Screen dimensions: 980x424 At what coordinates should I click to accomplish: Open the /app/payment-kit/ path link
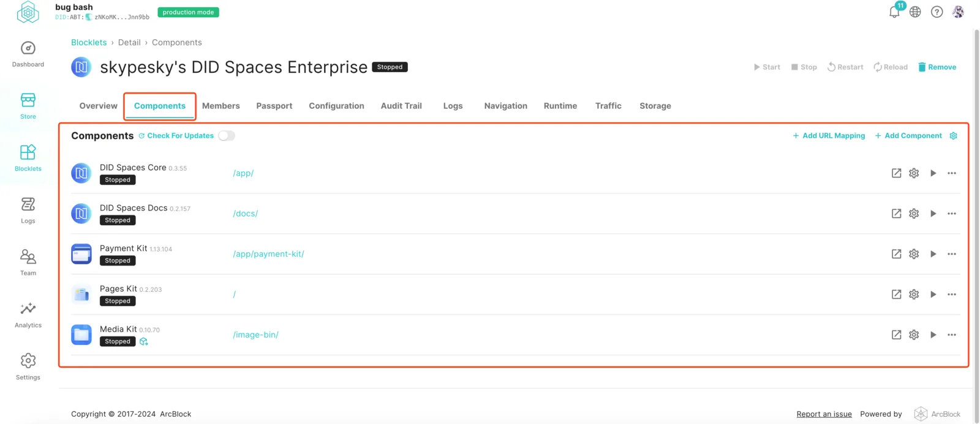tap(268, 254)
